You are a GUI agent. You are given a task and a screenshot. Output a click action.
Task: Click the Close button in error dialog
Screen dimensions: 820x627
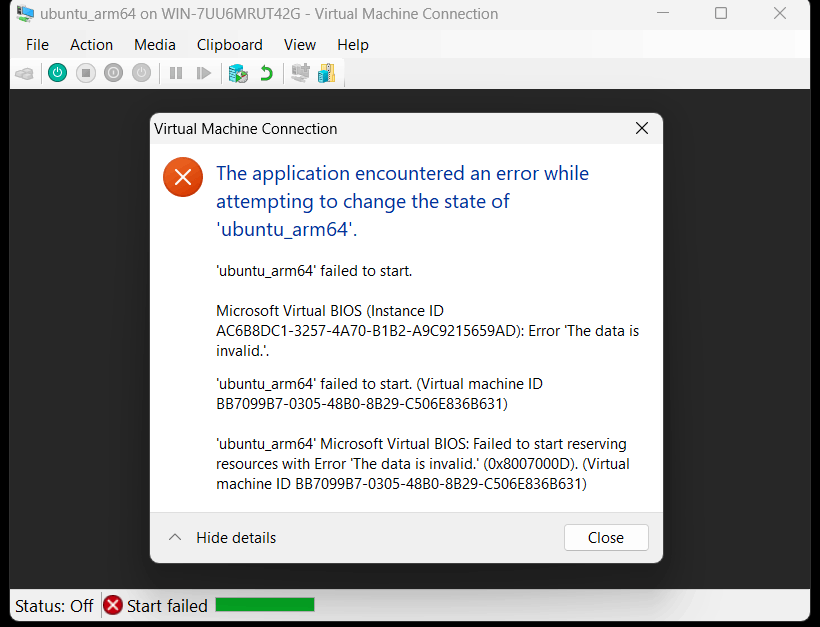606,538
